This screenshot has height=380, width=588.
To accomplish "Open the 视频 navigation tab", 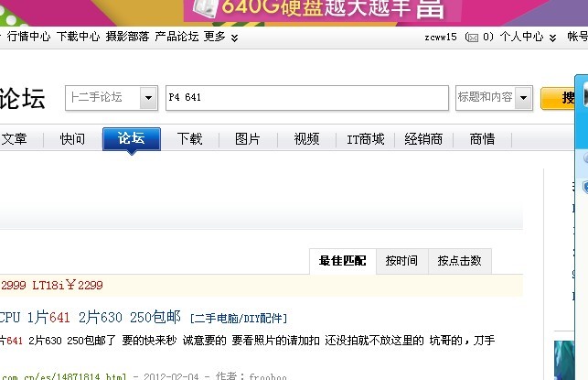I will click(306, 139).
